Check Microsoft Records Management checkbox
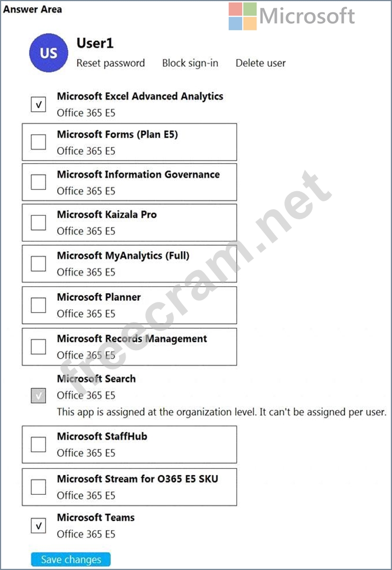 [38, 346]
